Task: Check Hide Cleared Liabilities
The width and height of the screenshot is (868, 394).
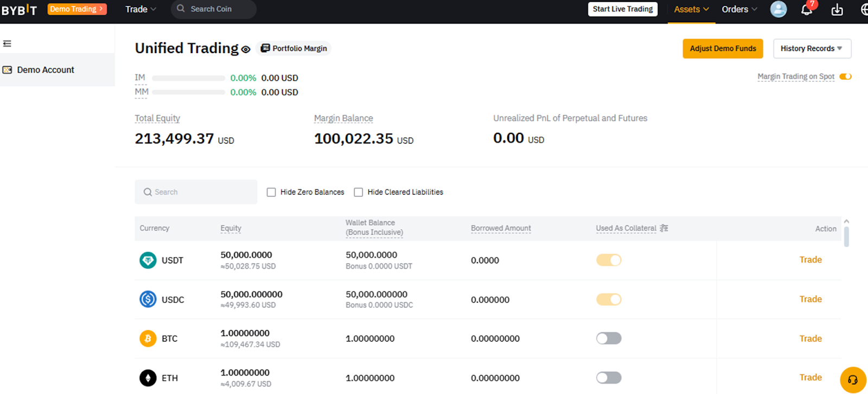Action: (358, 192)
